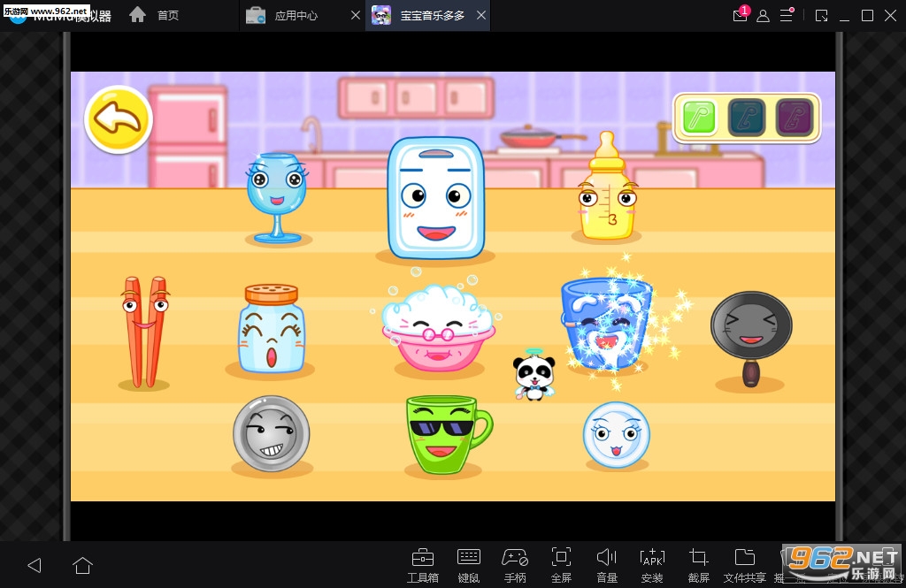Select the dark teal utensil mode button
The width and height of the screenshot is (906, 588).
coord(746,118)
